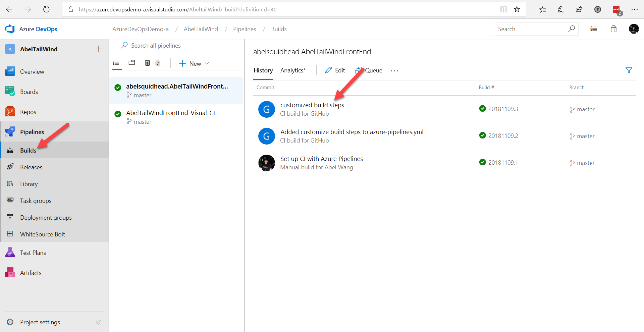Click the search magnifier icon

coord(572,29)
